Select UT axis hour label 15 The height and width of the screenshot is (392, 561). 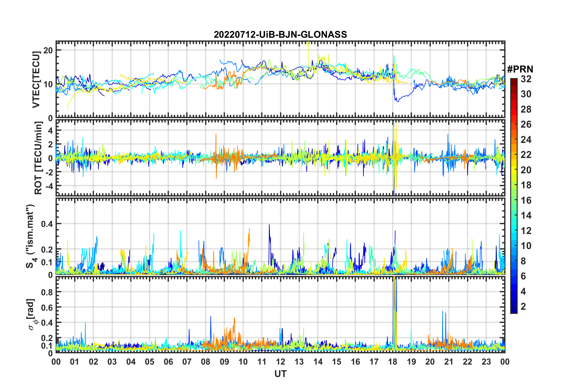(x=337, y=362)
